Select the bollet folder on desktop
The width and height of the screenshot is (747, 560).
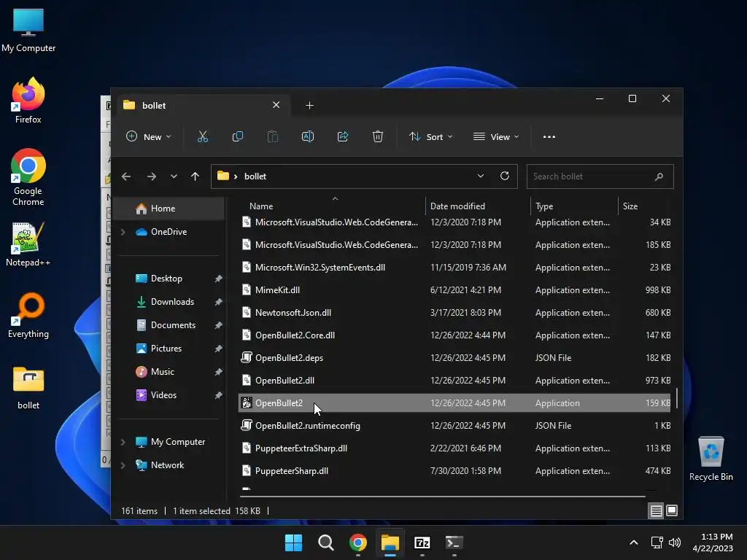coord(28,388)
